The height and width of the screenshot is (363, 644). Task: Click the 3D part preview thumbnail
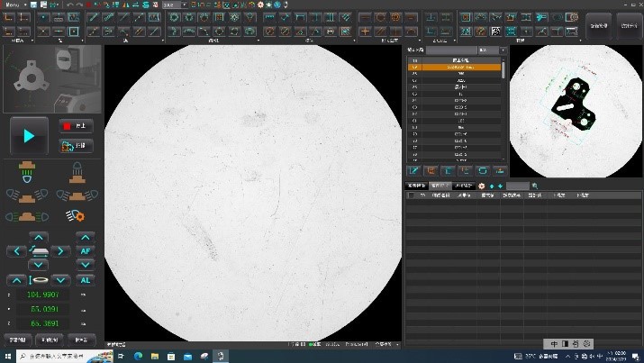(52, 79)
